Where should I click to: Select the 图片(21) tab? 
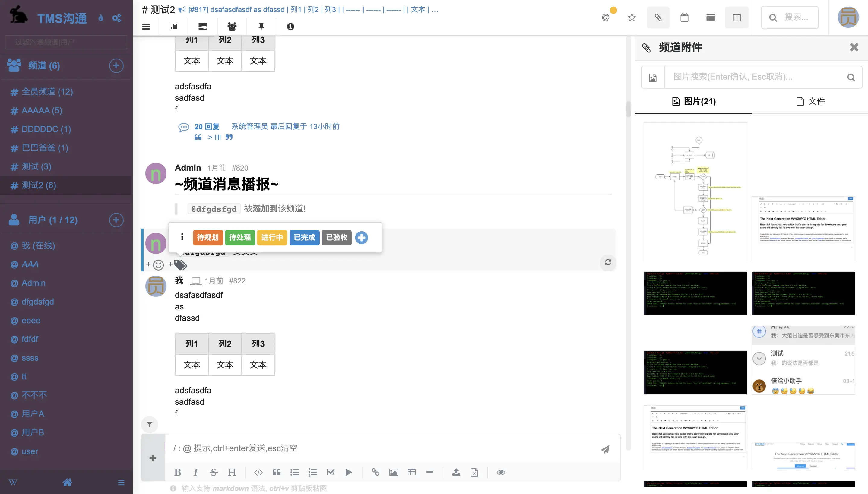[694, 101]
